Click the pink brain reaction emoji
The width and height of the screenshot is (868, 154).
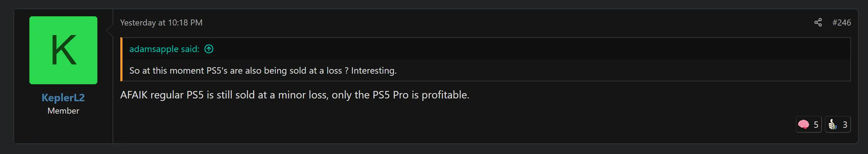click(803, 125)
